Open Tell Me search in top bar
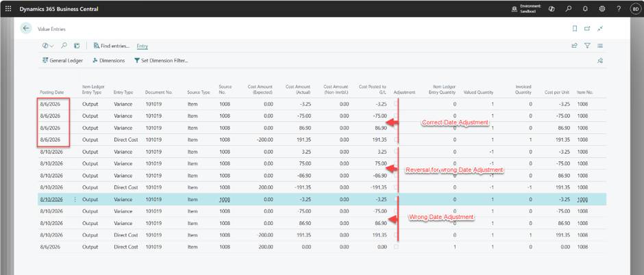Viewport: 644px width, 275px height. pos(569,9)
